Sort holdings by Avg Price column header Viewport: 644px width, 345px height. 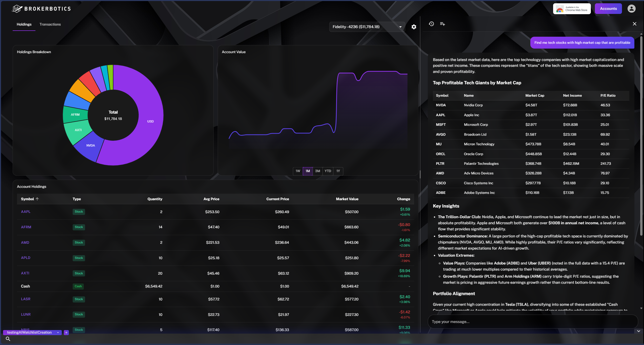(x=211, y=199)
